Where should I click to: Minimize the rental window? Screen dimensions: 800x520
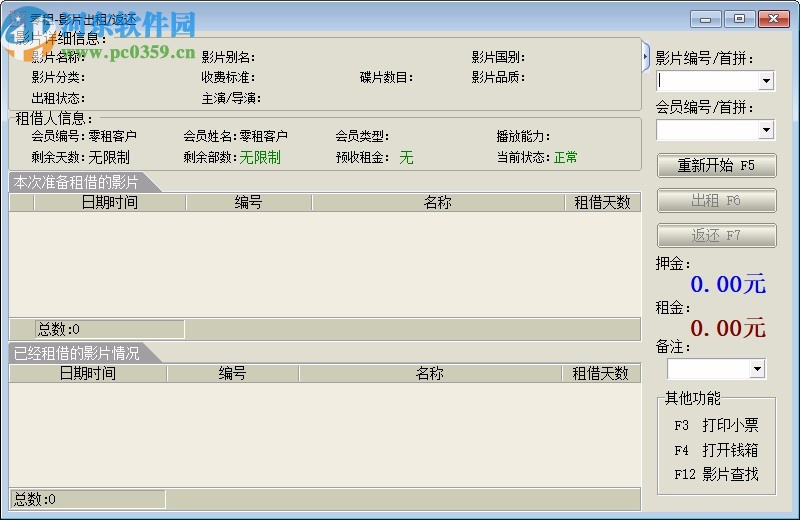point(706,19)
